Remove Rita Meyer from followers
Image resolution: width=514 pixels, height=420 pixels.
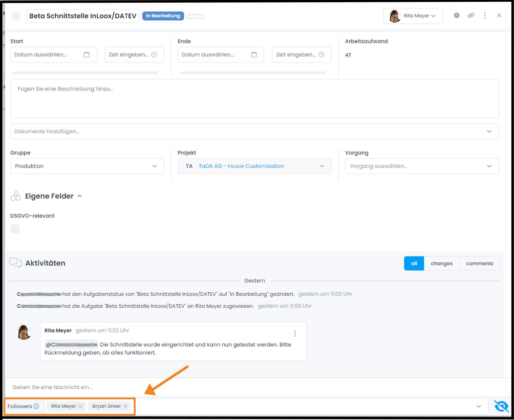click(x=81, y=406)
